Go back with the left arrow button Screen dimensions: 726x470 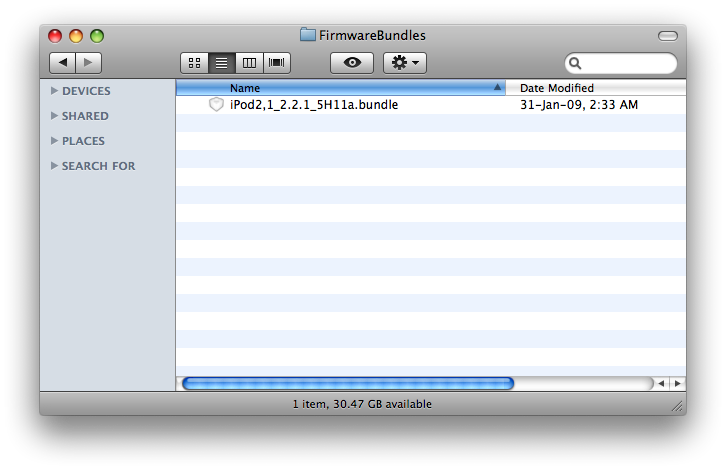coord(63,63)
